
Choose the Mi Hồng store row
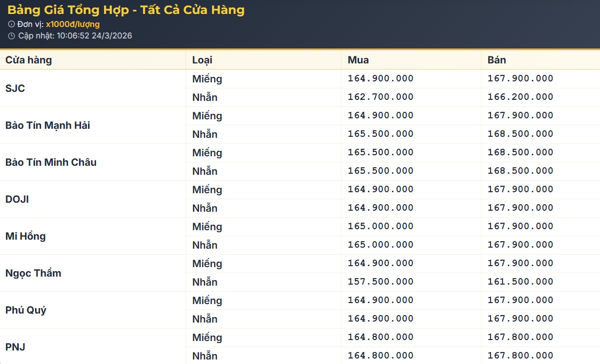(x=25, y=236)
